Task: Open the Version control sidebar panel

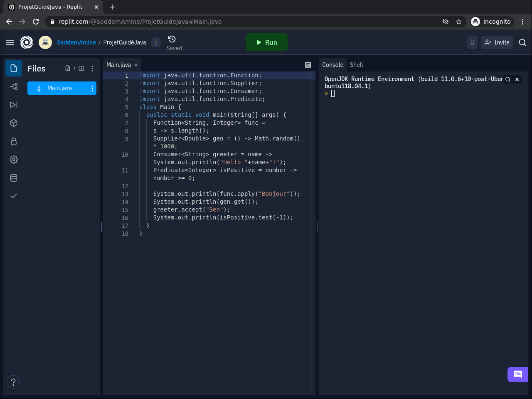Action: (14, 86)
